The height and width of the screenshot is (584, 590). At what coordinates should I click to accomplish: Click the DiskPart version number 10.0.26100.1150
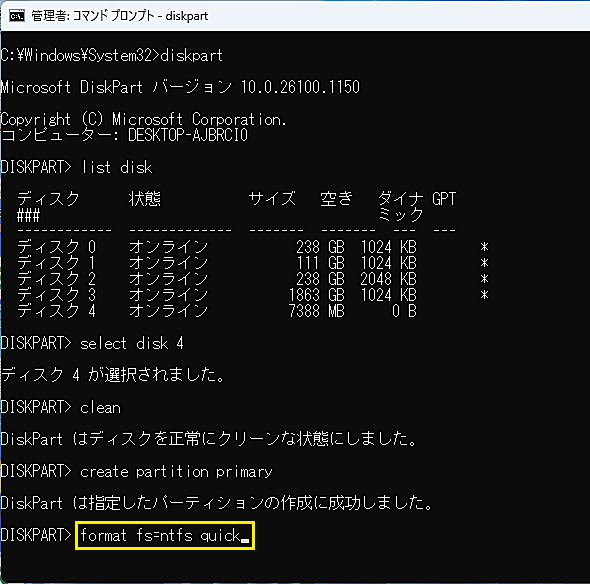300,87
